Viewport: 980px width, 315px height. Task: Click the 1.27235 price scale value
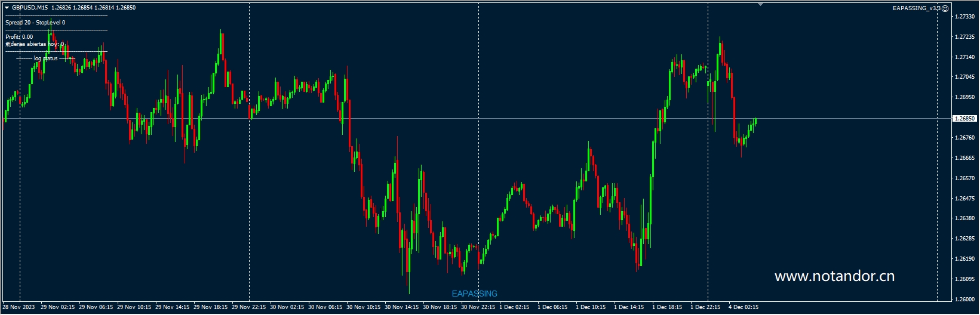(x=964, y=37)
